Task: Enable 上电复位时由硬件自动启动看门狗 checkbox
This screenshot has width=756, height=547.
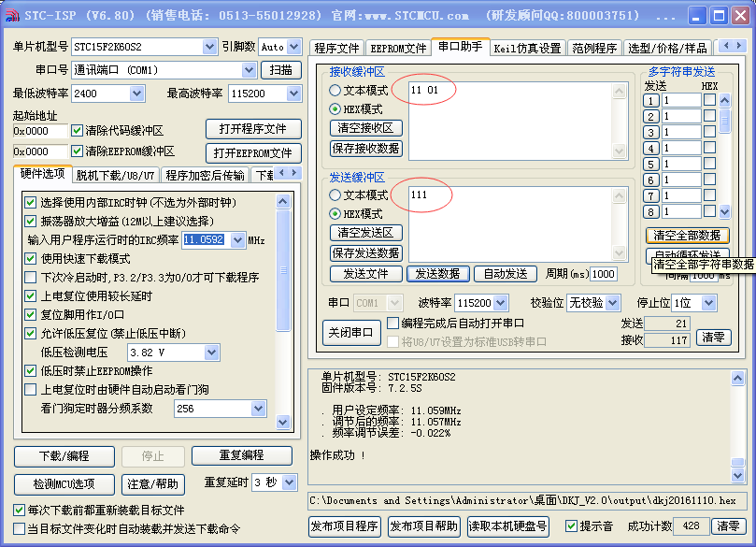Action: point(31,389)
